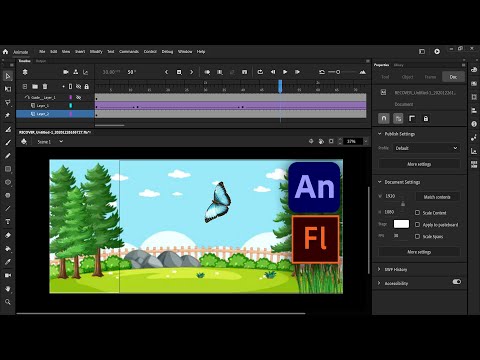Image resolution: width=480 pixels, height=360 pixels.
Task: Toggle the Accessibility switch
Action: coord(457,282)
